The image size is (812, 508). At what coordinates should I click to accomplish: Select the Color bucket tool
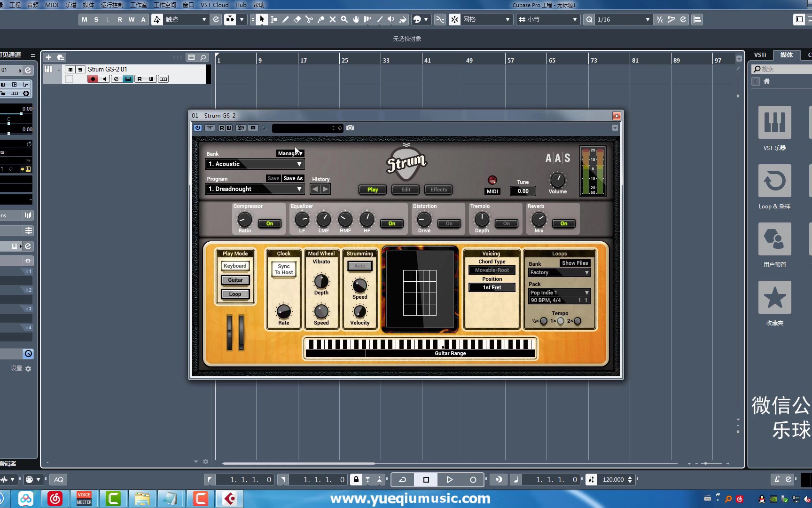(x=403, y=19)
